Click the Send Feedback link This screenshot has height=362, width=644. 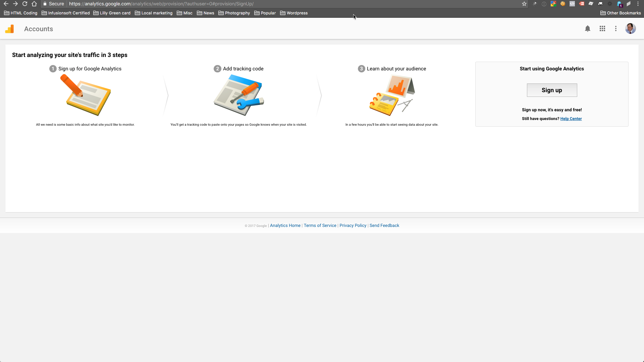pyautogui.click(x=384, y=226)
